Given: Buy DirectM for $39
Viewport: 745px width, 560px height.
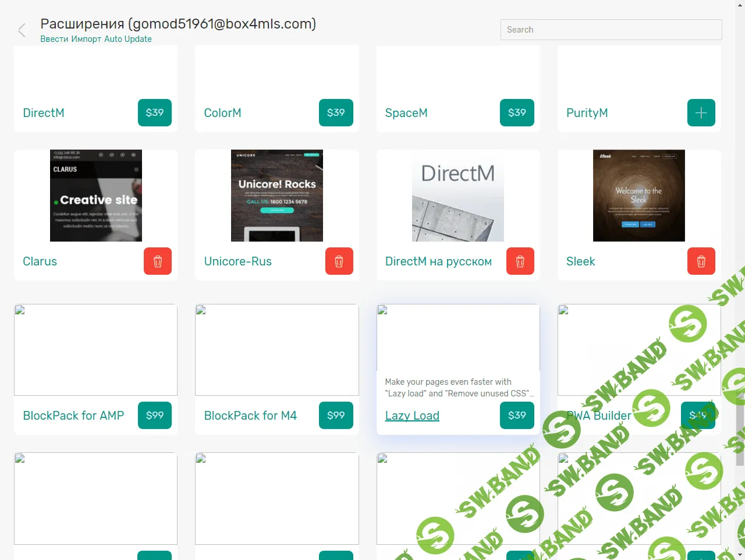Looking at the screenshot, I should [x=154, y=113].
